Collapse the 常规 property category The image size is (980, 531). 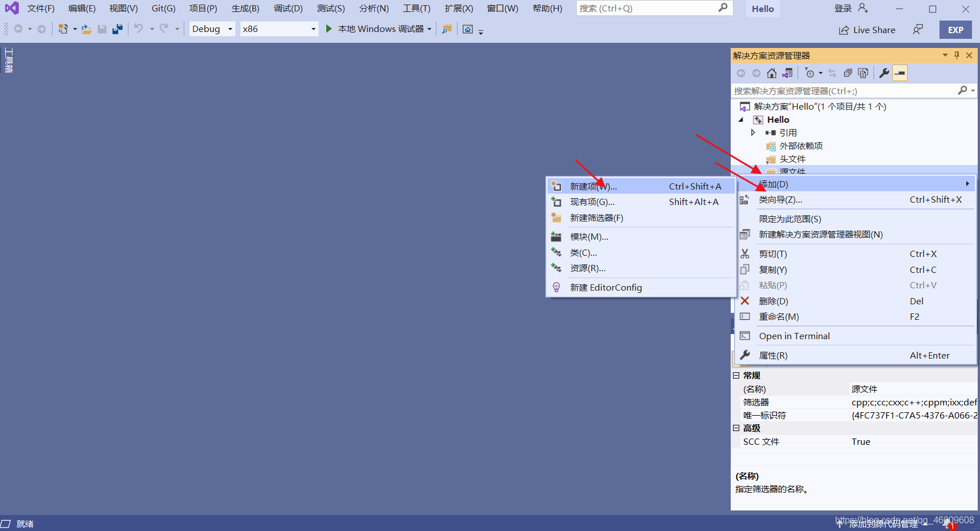click(x=736, y=376)
